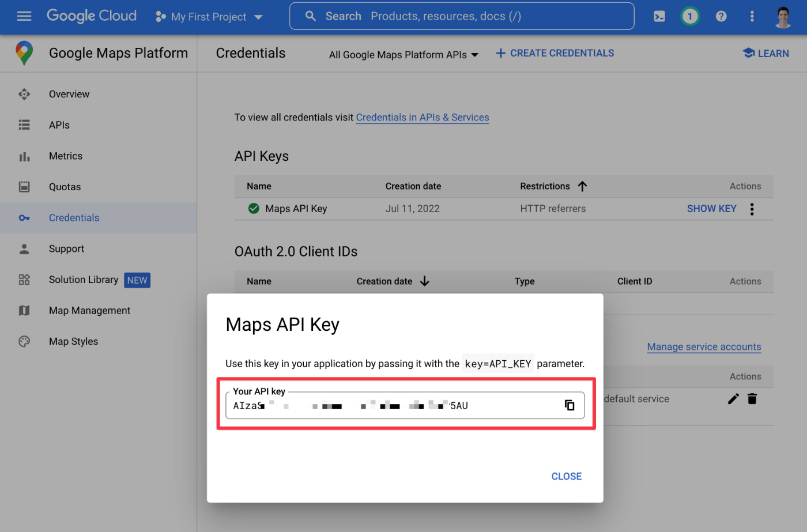Click the NEW badge beside Solution Library
Image resolution: width=807 pixels, height=532 pixels.
137,280
